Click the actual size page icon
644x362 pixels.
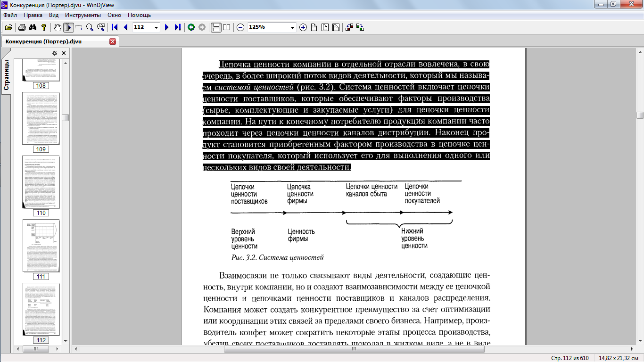(314, 27)
